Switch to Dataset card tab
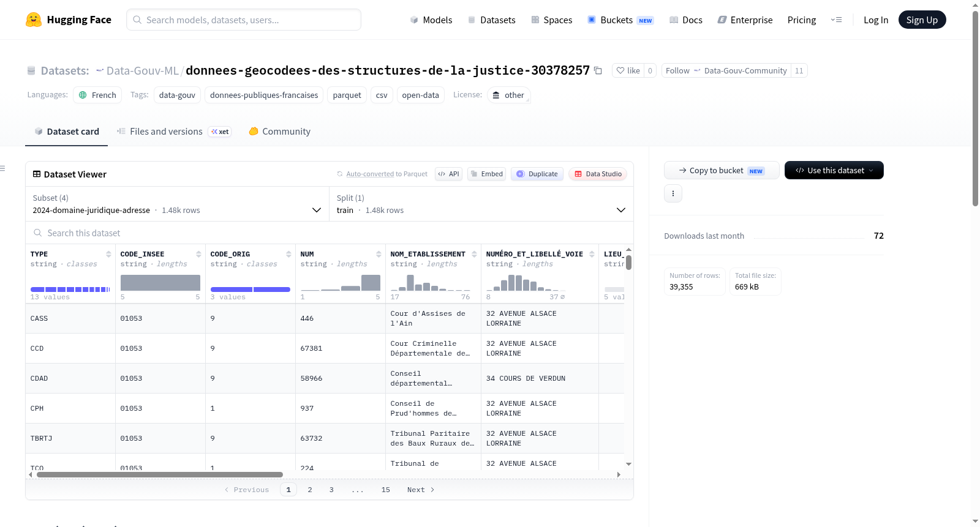 coord(67,132)
